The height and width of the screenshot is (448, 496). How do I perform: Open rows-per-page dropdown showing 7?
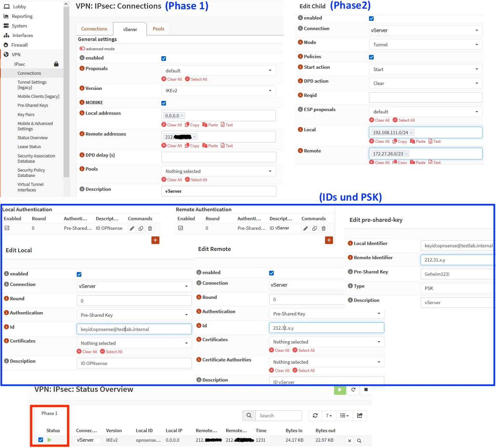pos(329,416)
